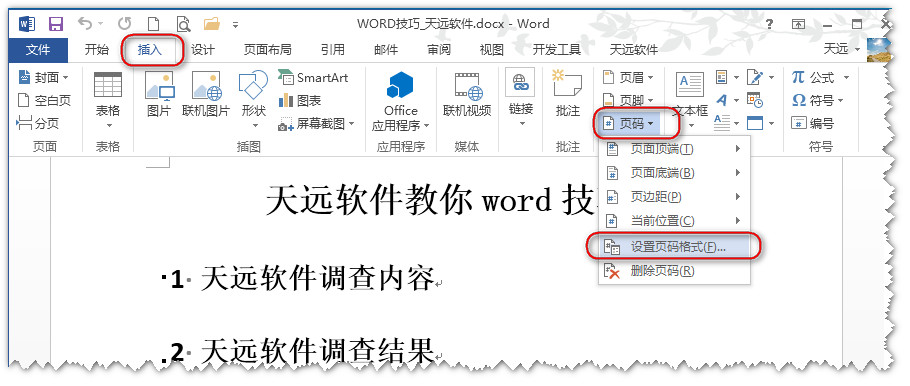The height and width of the screenshot is (386, 910).
Task: Open the customize quick access toolbar arrow
Action: point(235,25)
